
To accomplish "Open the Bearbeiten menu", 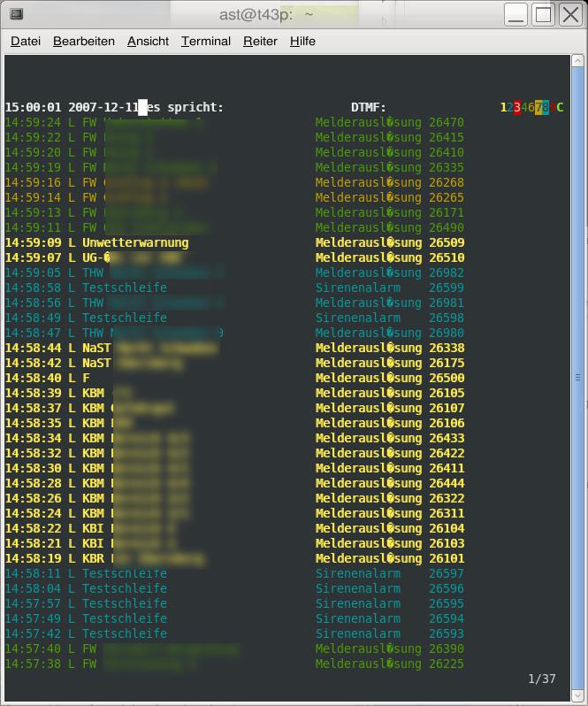I will [84, 41].
